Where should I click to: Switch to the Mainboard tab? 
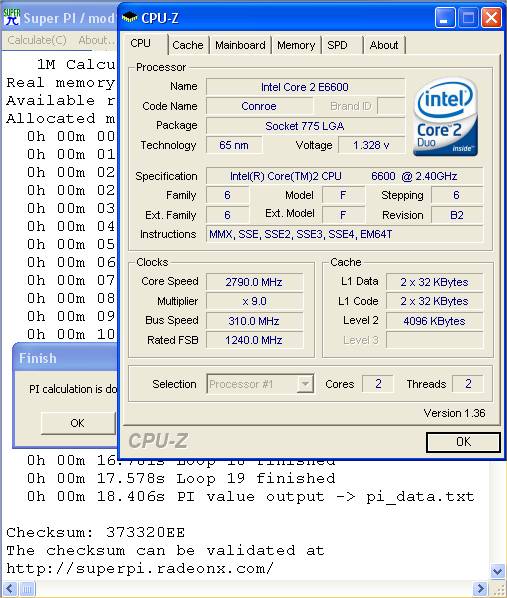(x=240, y=45)
